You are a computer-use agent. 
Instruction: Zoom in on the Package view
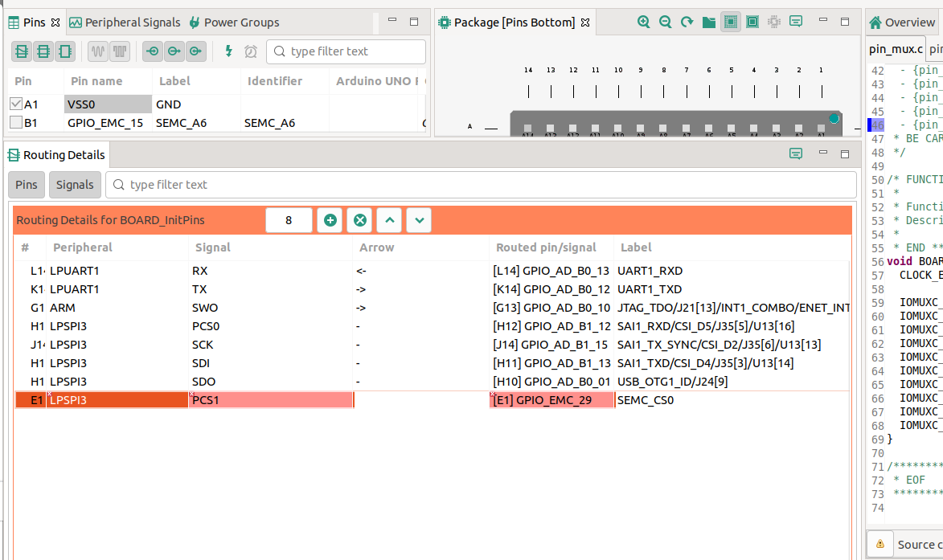643,22
